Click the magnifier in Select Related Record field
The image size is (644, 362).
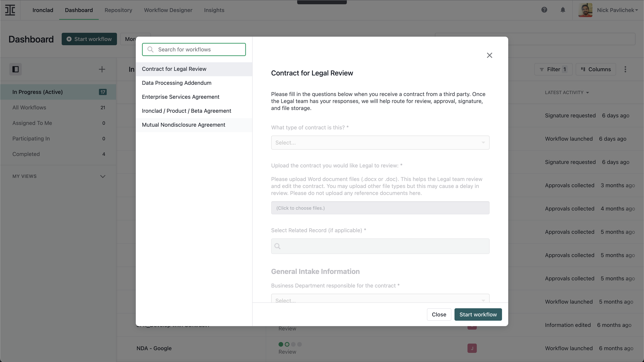click(278, 246)
